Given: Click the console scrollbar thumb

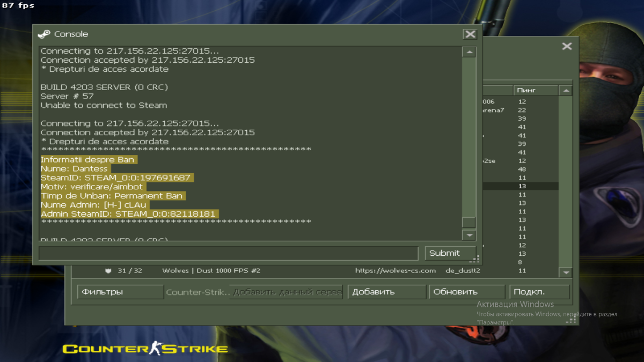Looking at the screenshot, I should pos(469,222).
